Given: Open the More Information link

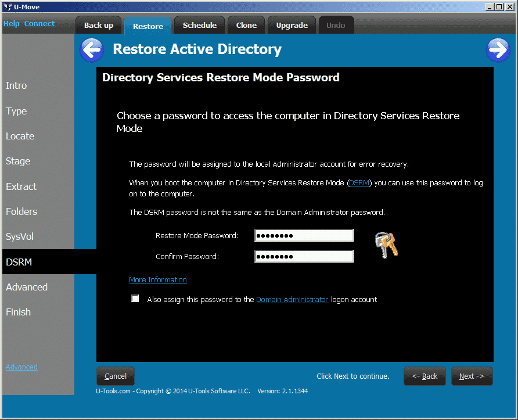Looking at the screenshot, I should (158, 279).
